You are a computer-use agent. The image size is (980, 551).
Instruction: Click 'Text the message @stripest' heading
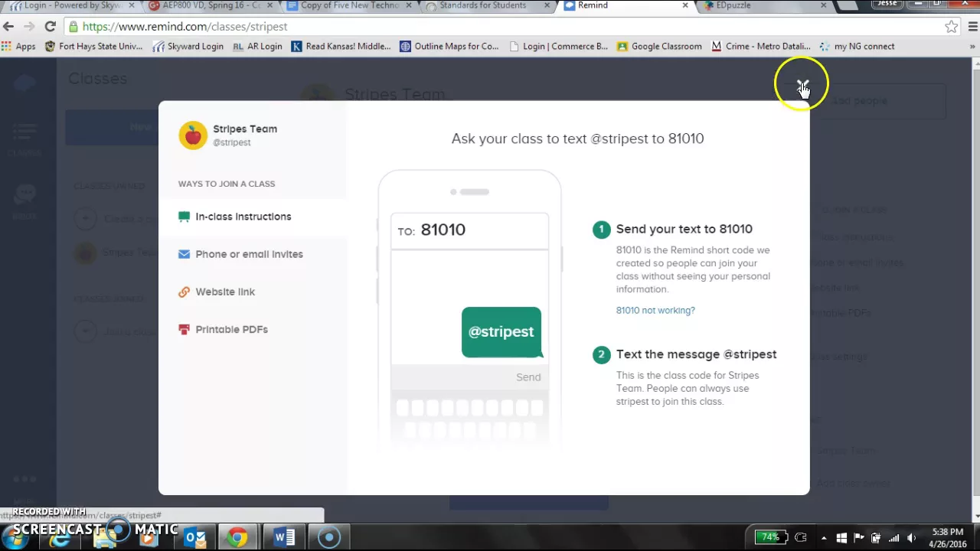click(x=697, y=354)
